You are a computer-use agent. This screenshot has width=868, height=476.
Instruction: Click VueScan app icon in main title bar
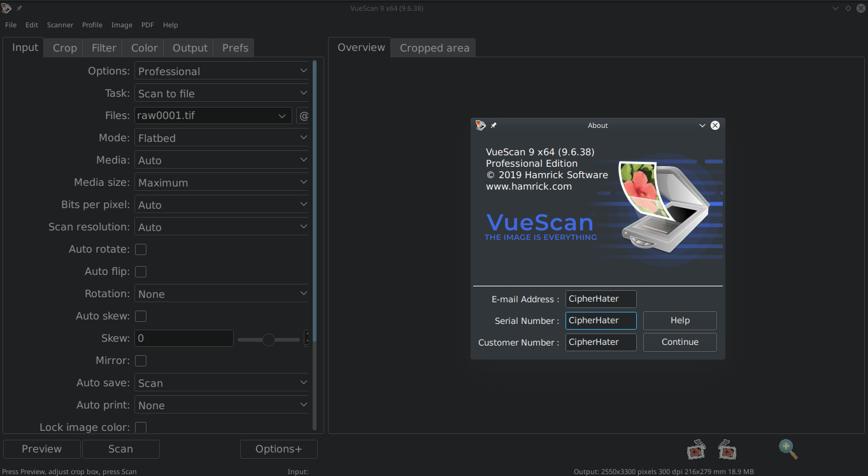[x=6, y=8]
